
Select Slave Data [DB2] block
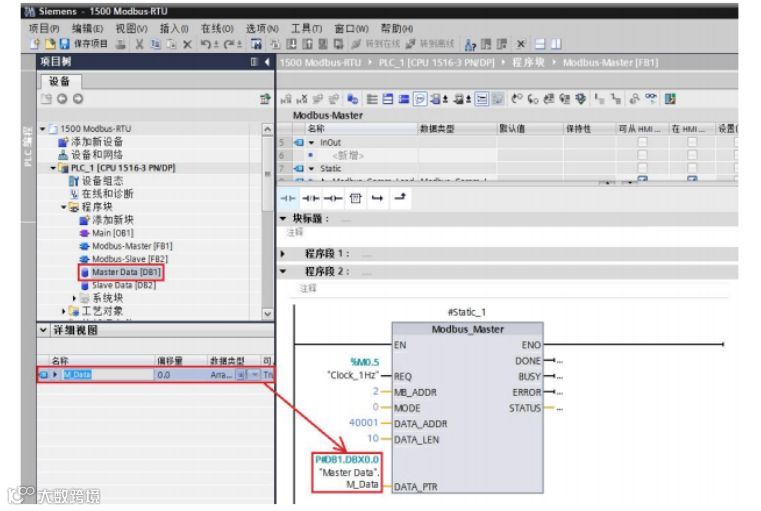point(124,285)
